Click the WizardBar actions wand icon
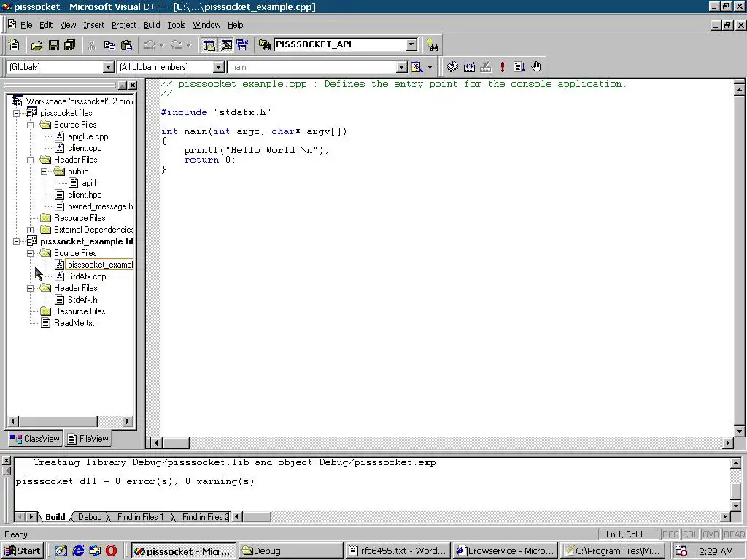The width and height of the screenshot is (747, 560). pos(417,67)
